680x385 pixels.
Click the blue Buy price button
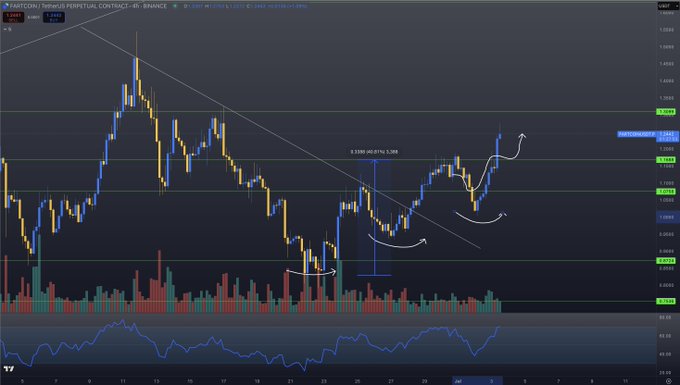click(x=54, y=17)
